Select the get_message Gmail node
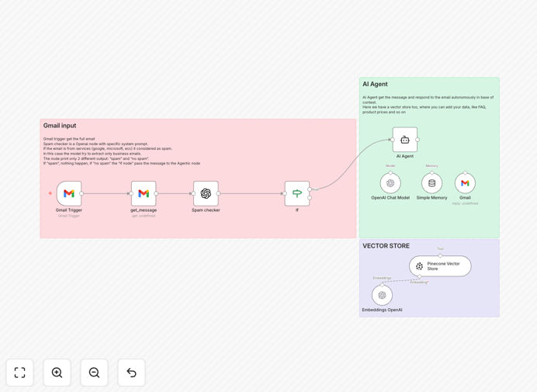The width and height of the screenshot is (537, 392). (144, 193)
